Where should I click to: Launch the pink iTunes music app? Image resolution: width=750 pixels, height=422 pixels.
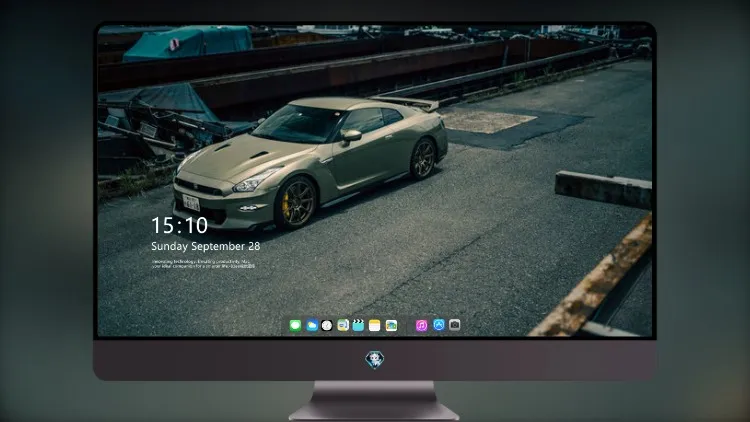(x=421, y=325)
